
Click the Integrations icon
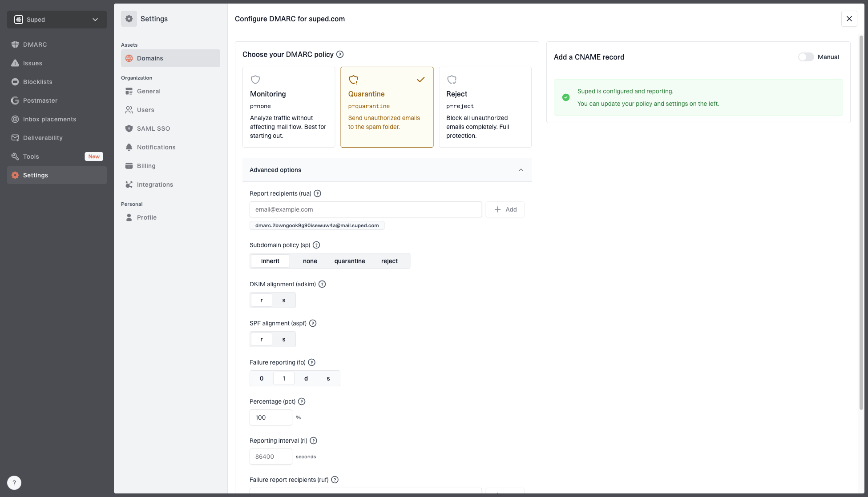(x=129, y=184)
